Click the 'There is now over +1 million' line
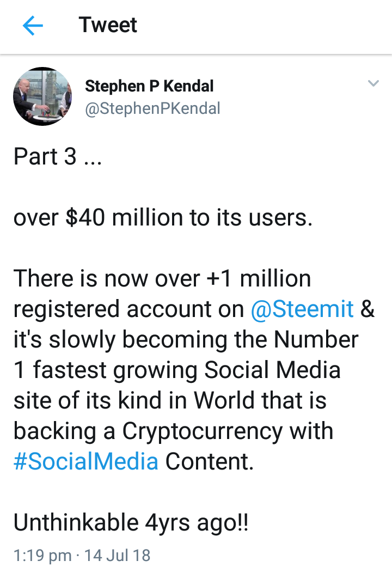 pos(162,278)
